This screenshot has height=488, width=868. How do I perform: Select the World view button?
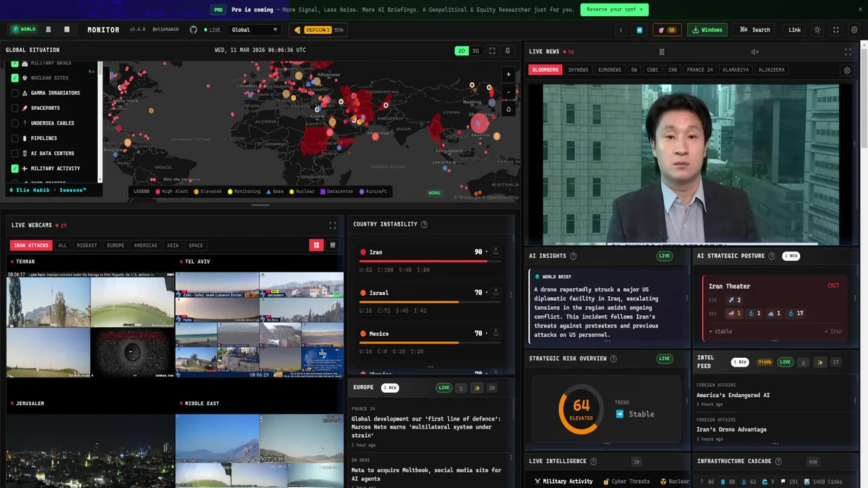point(24,29)
